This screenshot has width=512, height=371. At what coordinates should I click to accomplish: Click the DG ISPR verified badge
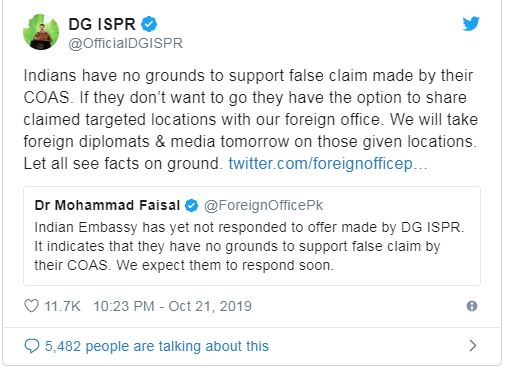click(149, 24)
